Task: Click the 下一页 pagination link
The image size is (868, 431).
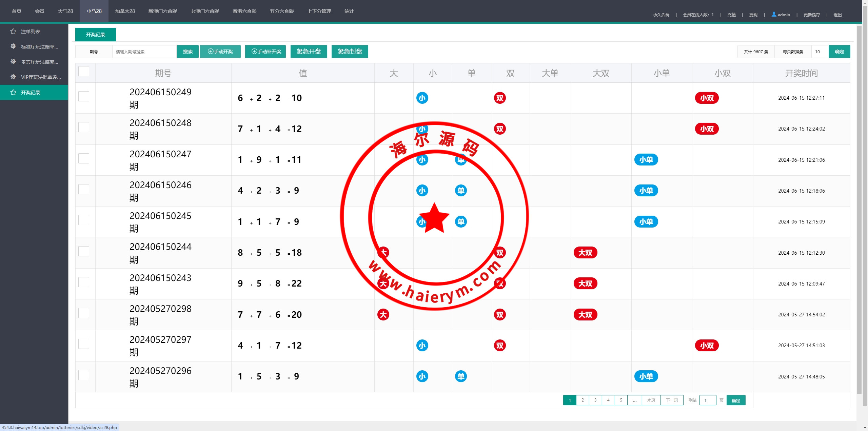Action: pyautogui.click(x=672, y=400)
